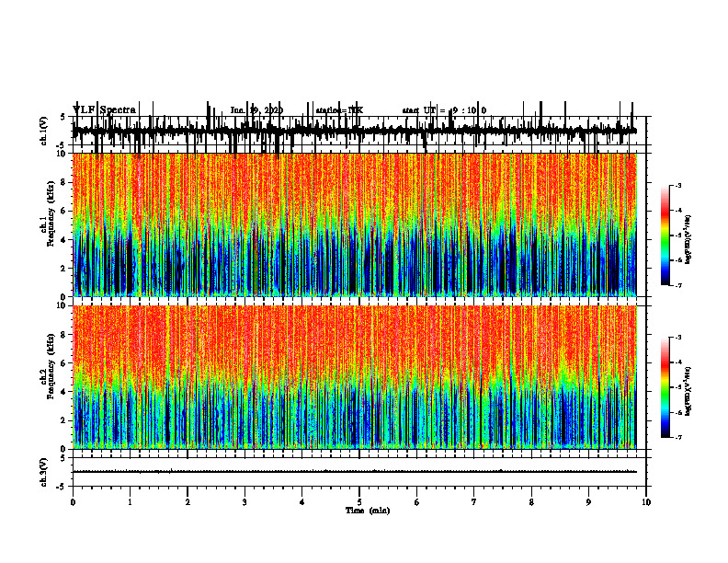Image resolution: width=728 pixels, height=563 pixels.
Task: Click time axis tick label 9
Action: pyautogui.click(x=588, y=502)
